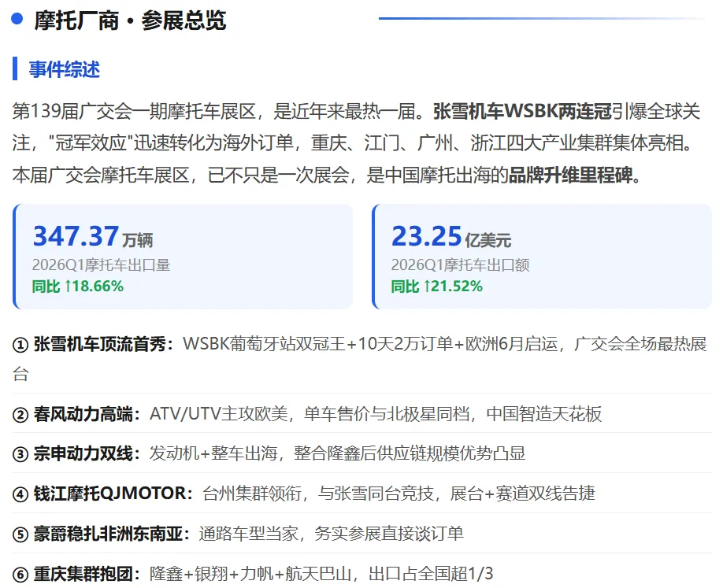Click the 同比 ↑21.52% growth figure
This screenshot has height=588, width=723.
436,287
